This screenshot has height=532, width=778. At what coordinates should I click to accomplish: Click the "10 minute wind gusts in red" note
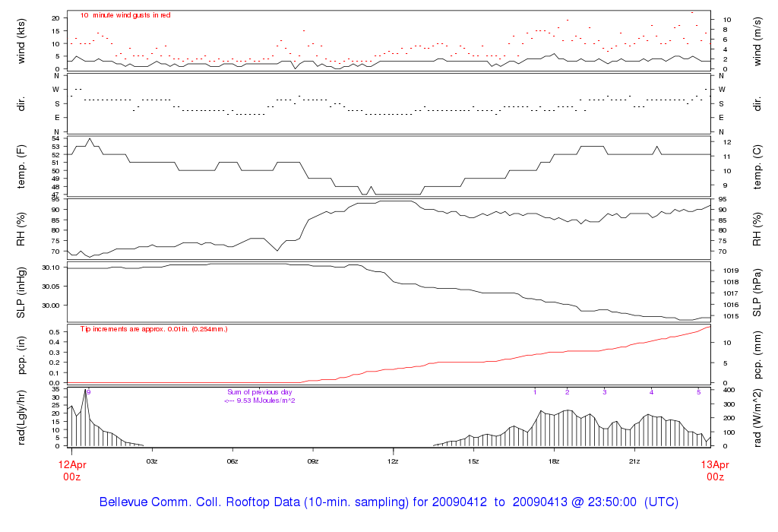[x=125, y=15]
